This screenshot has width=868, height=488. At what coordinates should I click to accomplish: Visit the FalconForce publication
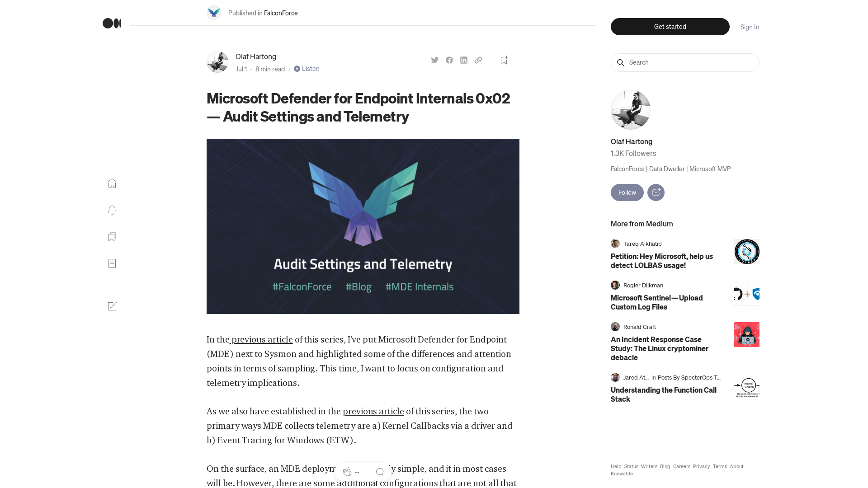281,13
